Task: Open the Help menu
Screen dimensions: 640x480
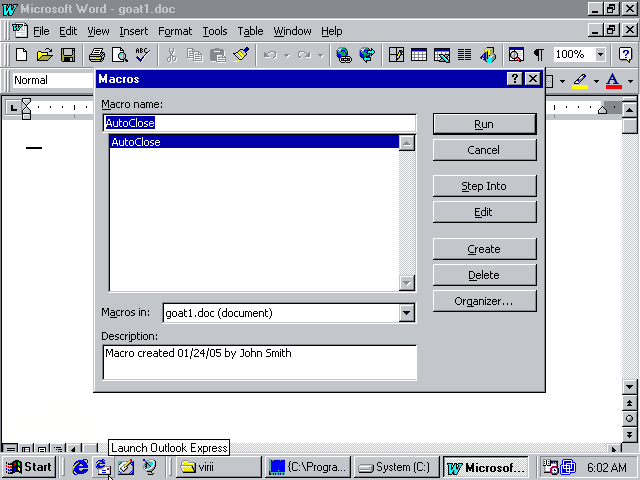Action: click(331, 31)
